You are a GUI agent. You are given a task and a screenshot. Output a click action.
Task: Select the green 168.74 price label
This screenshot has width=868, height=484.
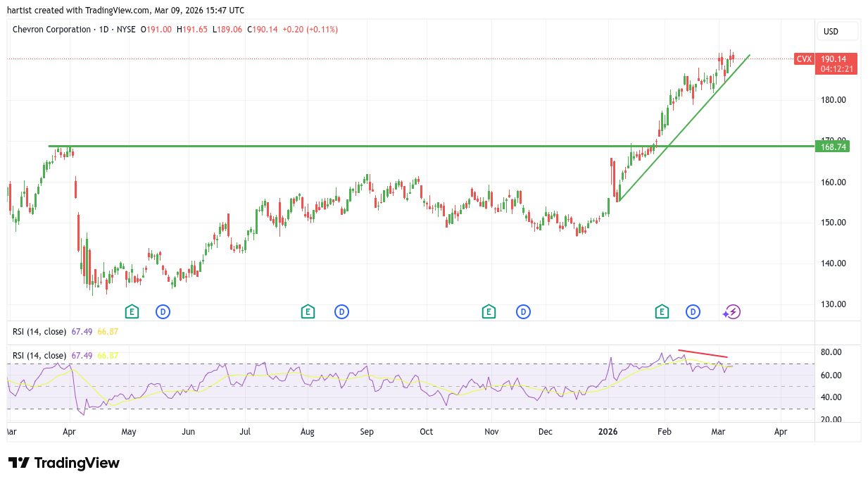click(833, 147)
